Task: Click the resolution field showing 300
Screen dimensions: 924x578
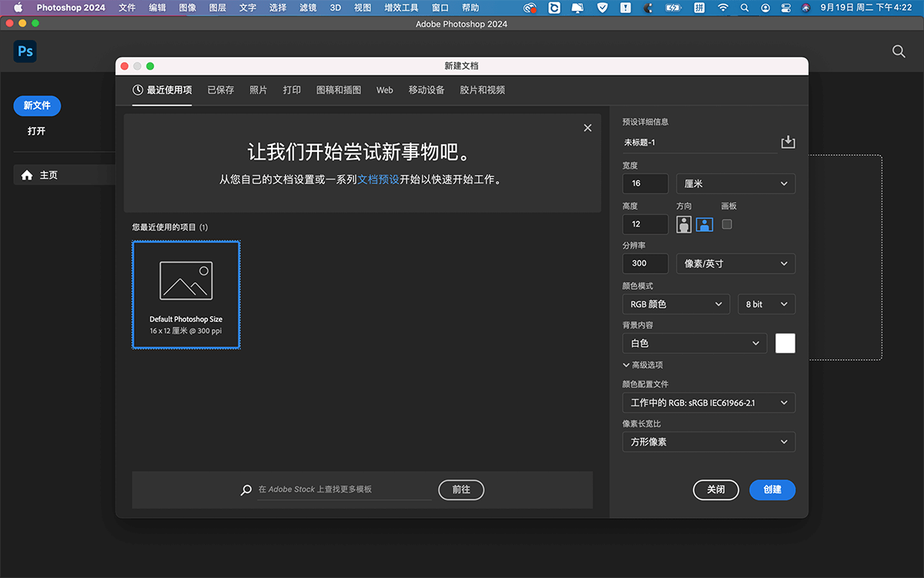Action: (x=645, y=264)
